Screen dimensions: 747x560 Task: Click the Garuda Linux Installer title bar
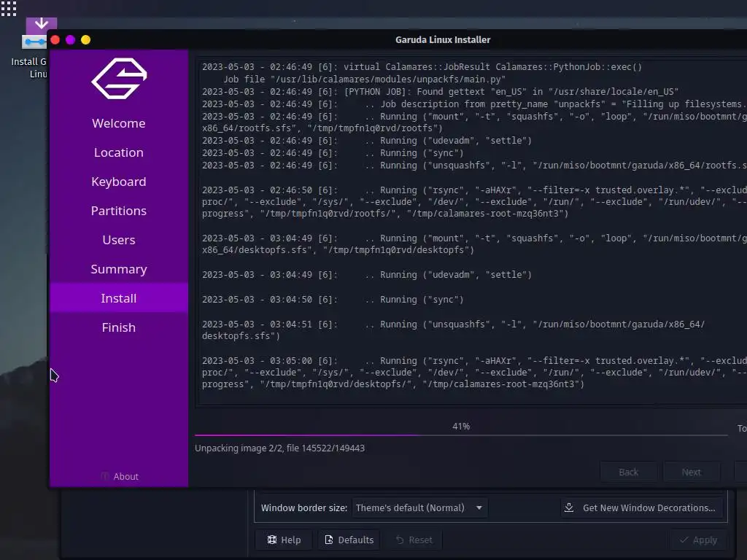point(443,40)
